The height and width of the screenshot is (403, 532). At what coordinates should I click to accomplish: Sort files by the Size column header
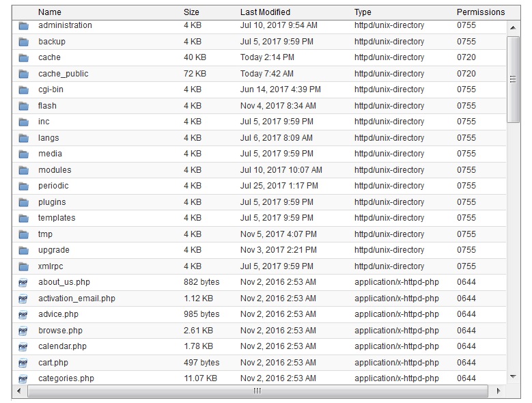pyautogui.click(x=191, y=12)
